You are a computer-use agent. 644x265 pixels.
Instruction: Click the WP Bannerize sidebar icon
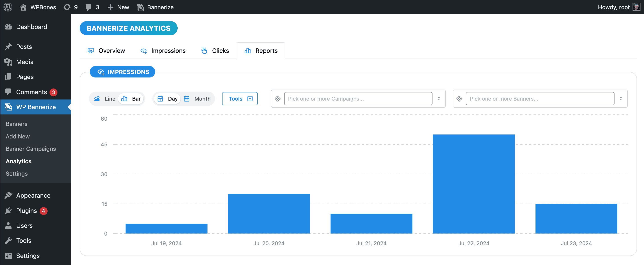coord(8,107)
